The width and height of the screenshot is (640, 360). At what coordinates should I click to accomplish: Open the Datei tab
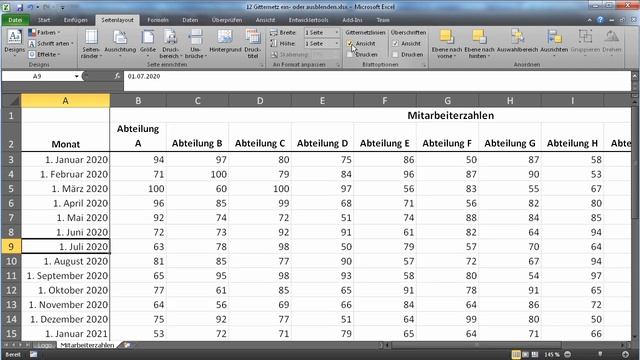click(x=15, y=20)
